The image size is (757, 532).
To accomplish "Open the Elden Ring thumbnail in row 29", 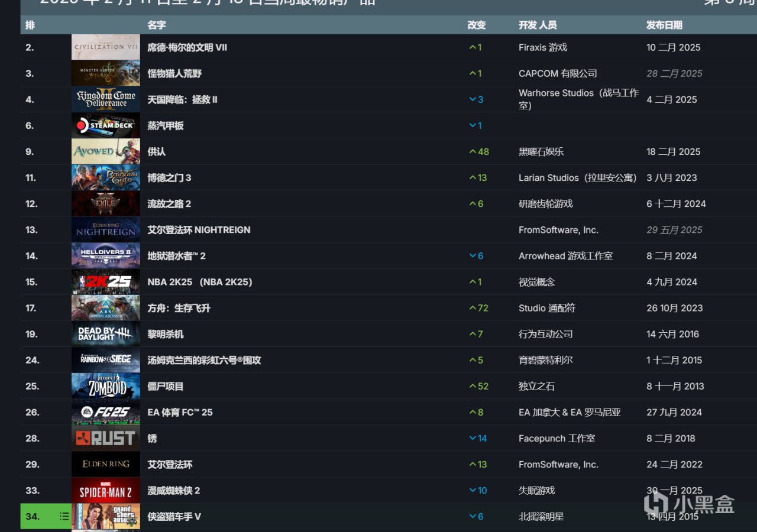I will coord(106,464).
